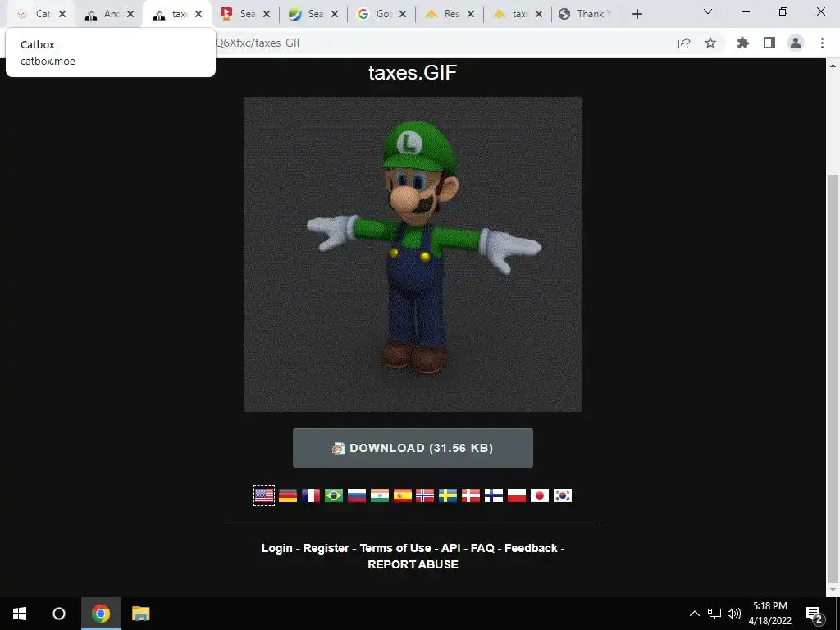Click the page vertical scrollbar thumb
The width and height of the screenshot is (840, 630).
click(x=833, y=377)
